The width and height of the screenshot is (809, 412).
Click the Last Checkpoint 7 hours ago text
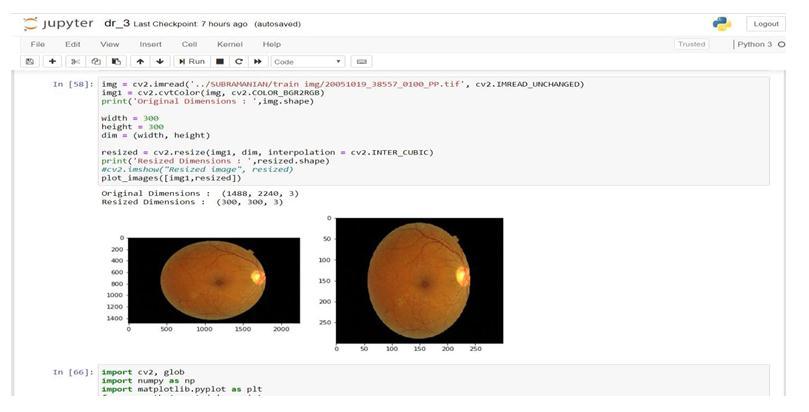pyautogui.click(x=190, y=24)
